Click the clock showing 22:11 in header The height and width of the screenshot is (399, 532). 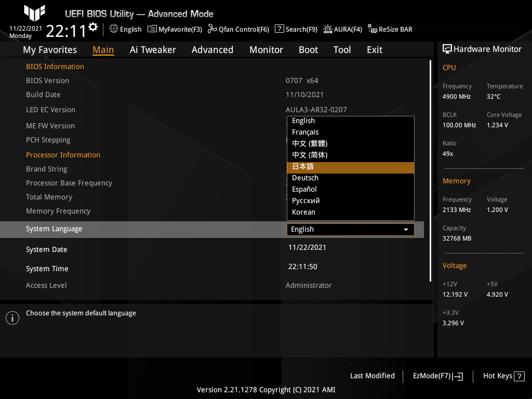(x=66, y=31)
